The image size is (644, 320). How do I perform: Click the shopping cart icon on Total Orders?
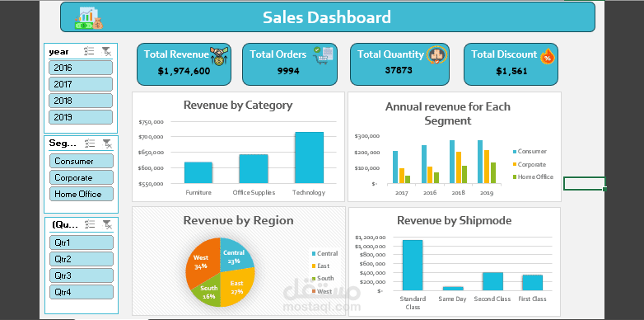pyautogui.click(x=323, y=54)
